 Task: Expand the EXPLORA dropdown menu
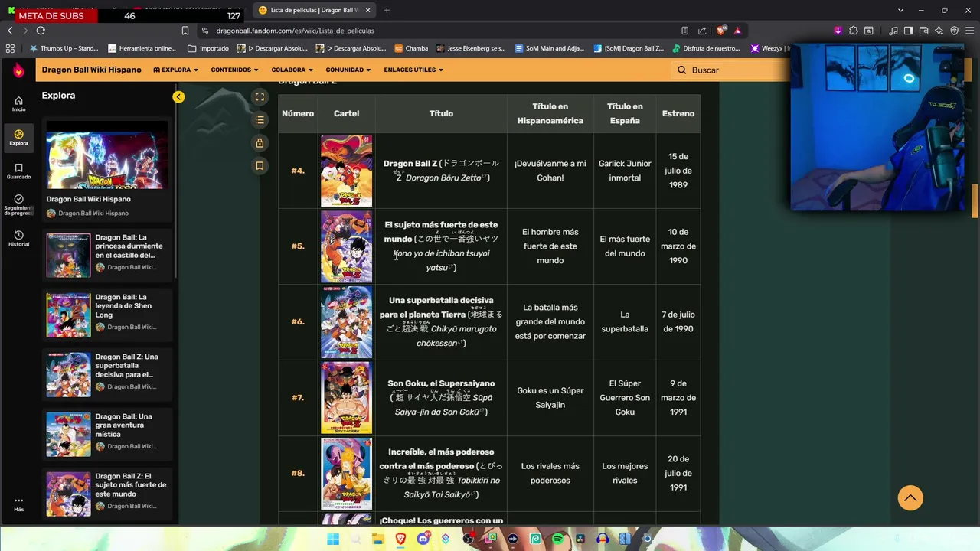[175, 70]
